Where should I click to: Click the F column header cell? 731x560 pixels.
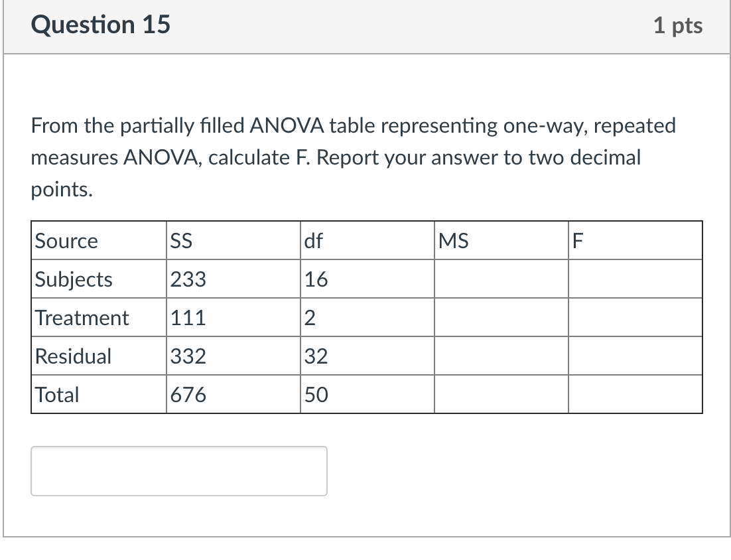click(x=578, y=241)
